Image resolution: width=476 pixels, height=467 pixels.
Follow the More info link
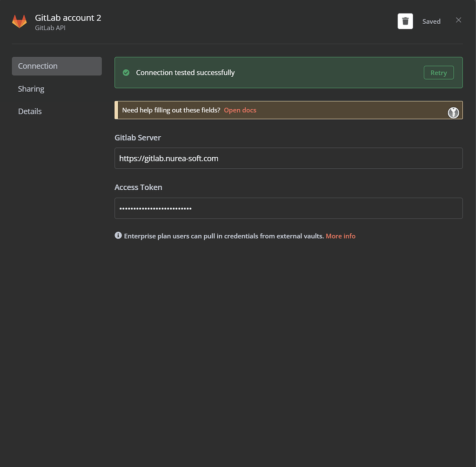pyautogui.click(x=341, y=236)
